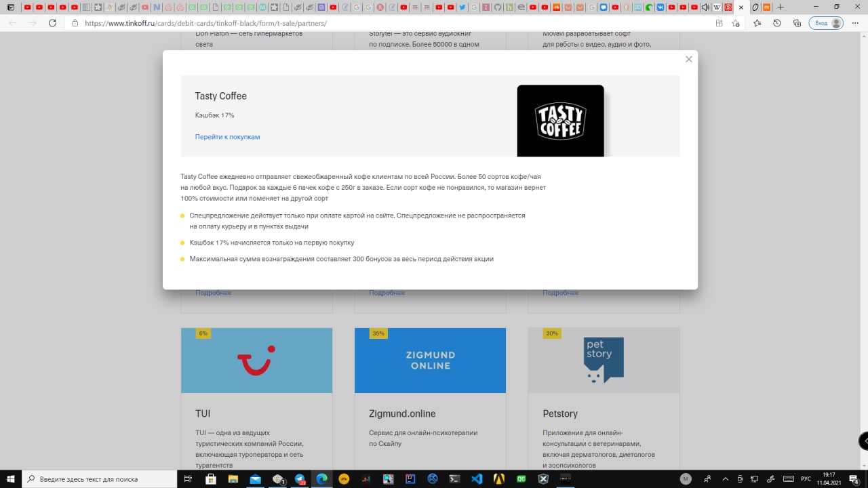The width and height of the screenshot is (868, 488).
Task: Go back to the previous page
Action: (x=13, y=23)
